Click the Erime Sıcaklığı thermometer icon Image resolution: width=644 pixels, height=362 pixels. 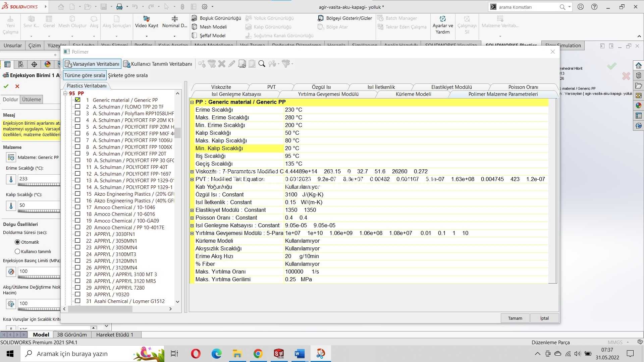(11, 179)
